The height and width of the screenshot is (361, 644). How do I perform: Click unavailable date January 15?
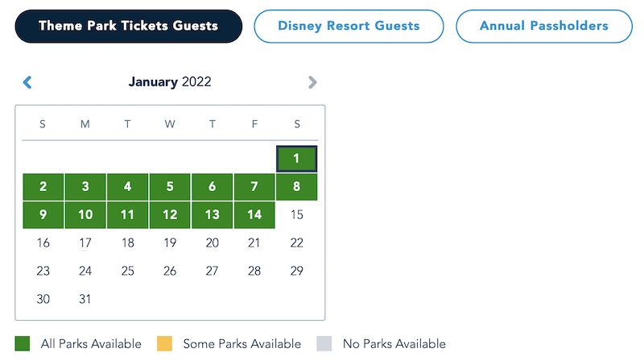[296, 215]
